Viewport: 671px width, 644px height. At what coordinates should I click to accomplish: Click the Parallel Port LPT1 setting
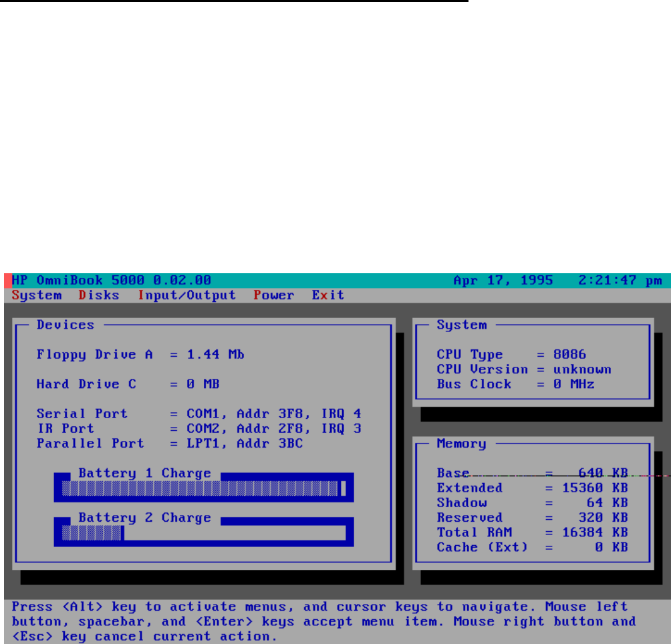[x=245, y=444]
